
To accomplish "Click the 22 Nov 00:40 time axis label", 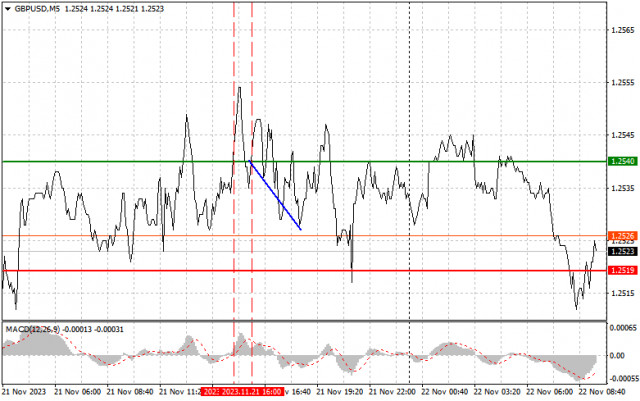I will click(x=444, y=392).
